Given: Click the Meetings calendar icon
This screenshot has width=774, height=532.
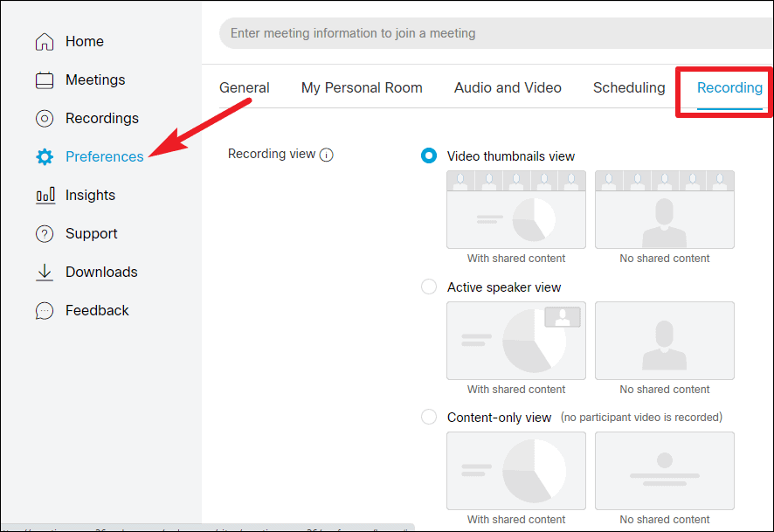Looking at the screenshot, I should 45,80.
